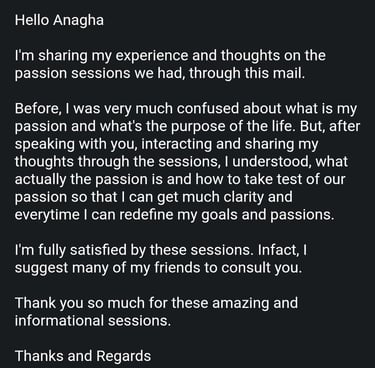Click the line starting "I'm sharing my experience"
The width and height of the screenshot is (375, 368).
170,56
